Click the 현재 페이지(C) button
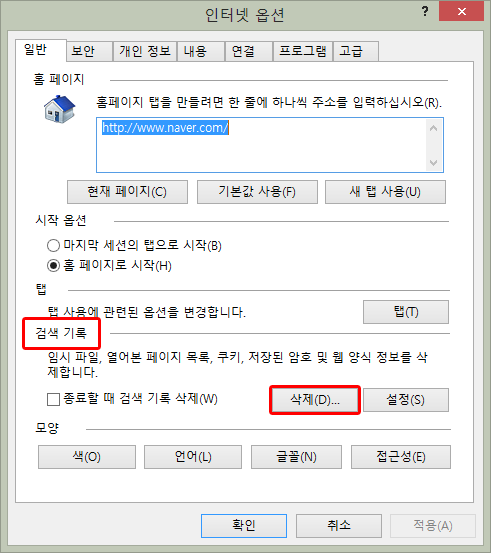Viewport: 491px width, 553px height. coord(127,192)
